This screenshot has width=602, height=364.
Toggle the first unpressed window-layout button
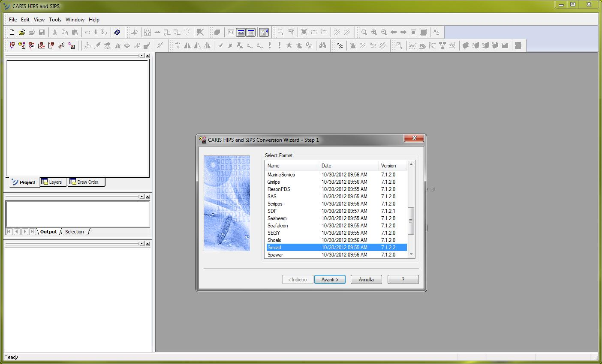coord(231,32)
